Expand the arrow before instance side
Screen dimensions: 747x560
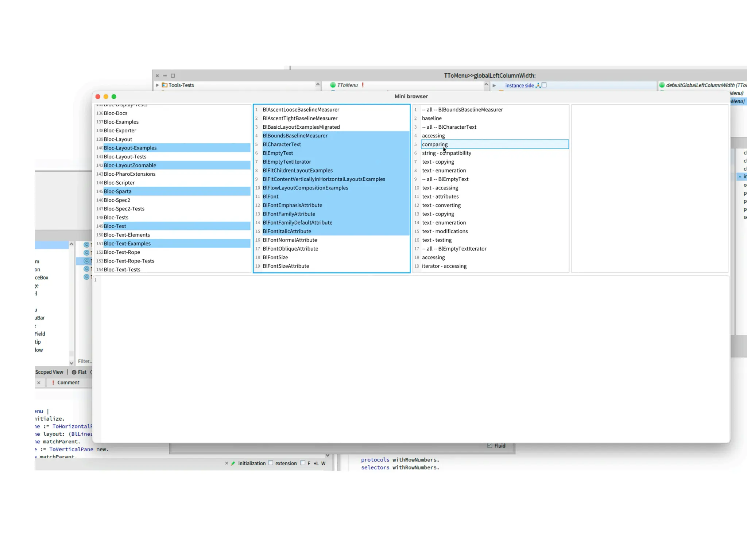point(494,86)
